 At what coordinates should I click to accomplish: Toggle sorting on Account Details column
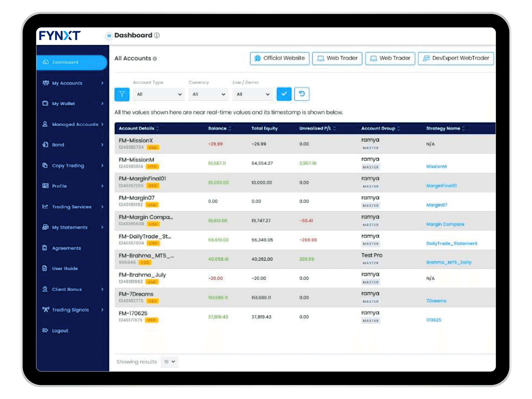coord(158,128)
